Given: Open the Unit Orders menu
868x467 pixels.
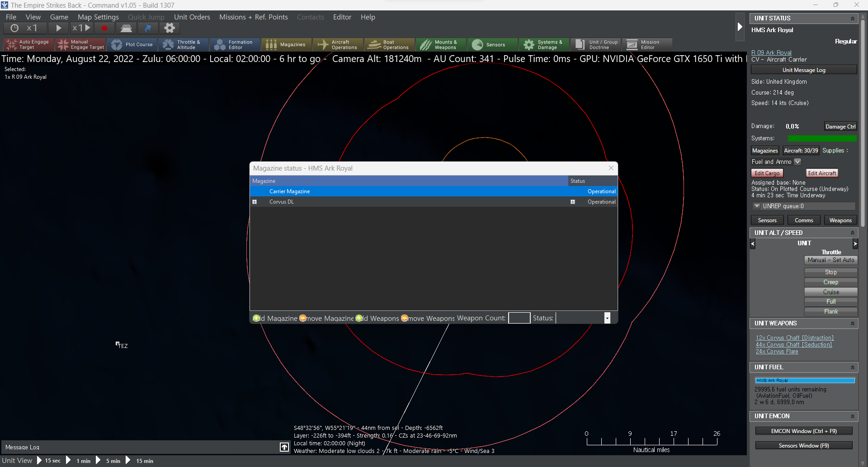Looking at the screenshot, I should [x=192, y=17].
